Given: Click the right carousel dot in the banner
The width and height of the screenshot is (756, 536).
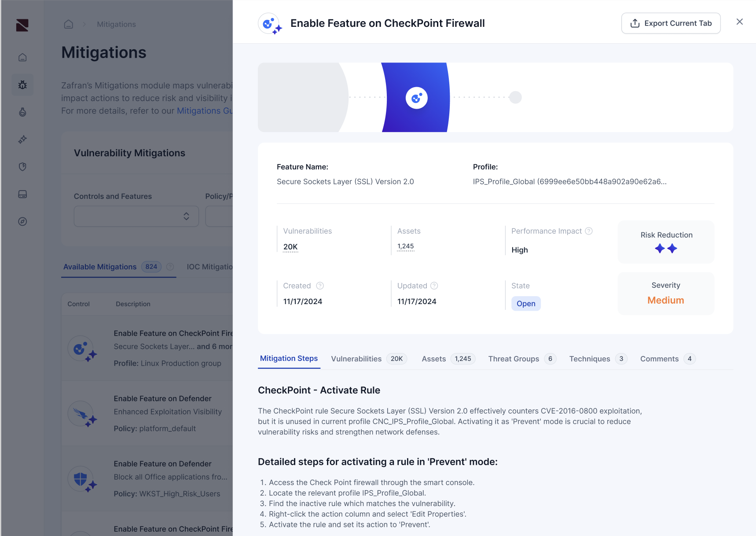Looking at the screenshot, I should pyautogui.click(x=515, y=97).
